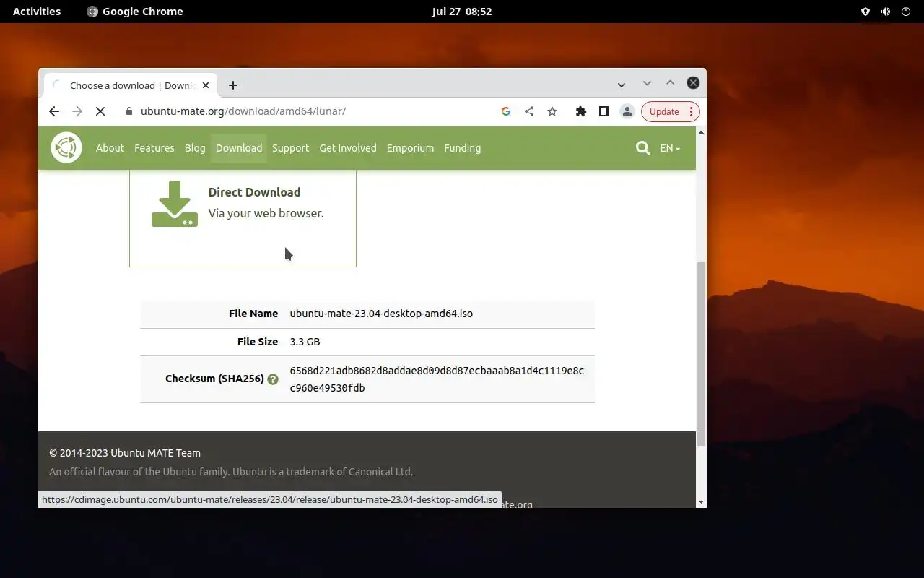Open the Get Involved menu item
924x578 pixels.
(x=348, y=148)
